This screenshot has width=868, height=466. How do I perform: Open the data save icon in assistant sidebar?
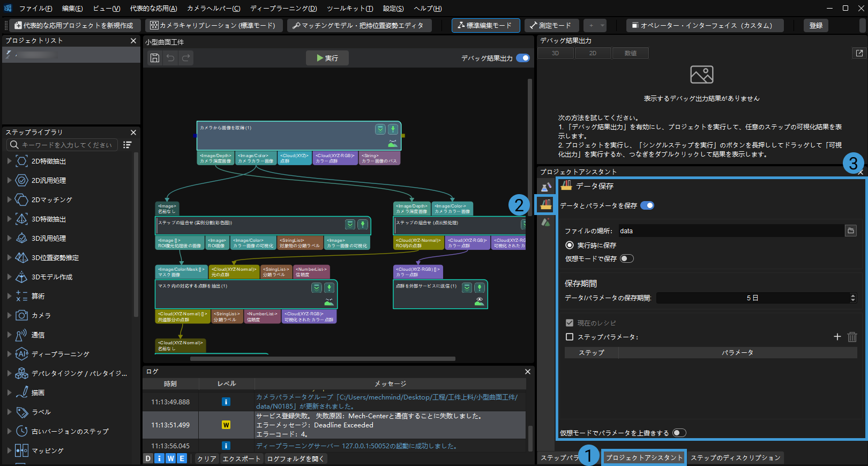545,204
